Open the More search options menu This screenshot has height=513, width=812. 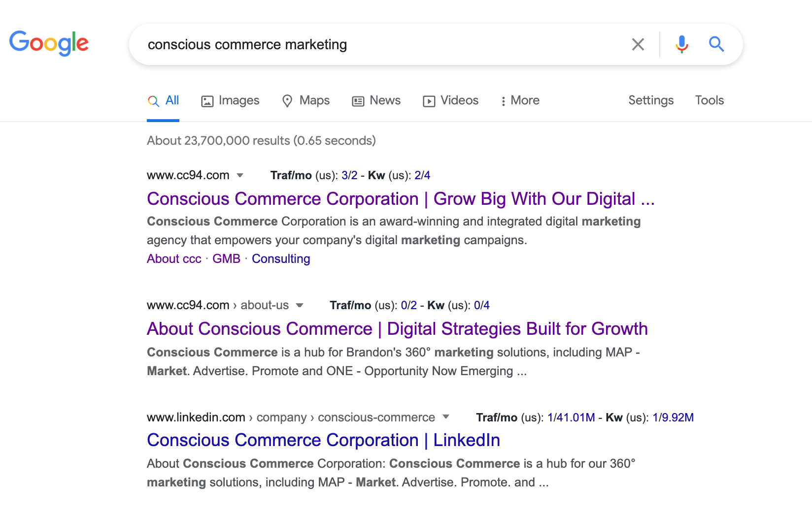pos(520,100)
